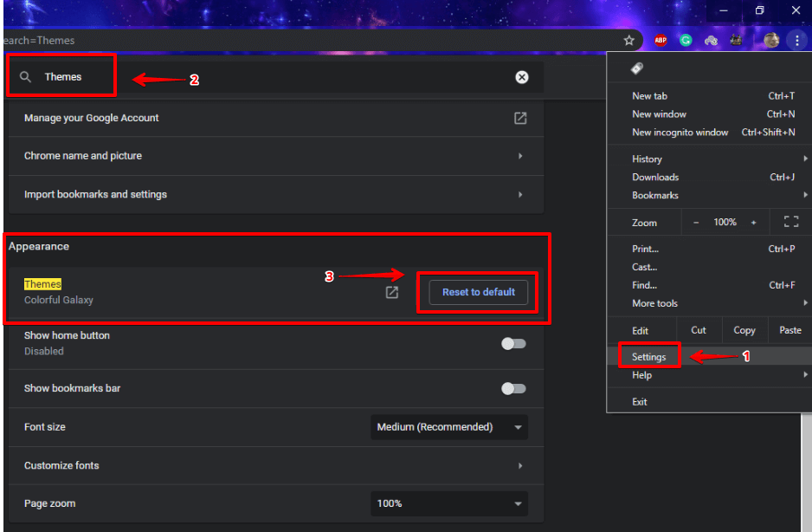812x532 pixels.
Task: Click Exit in Chrome menu
Action: coord(709,402)
